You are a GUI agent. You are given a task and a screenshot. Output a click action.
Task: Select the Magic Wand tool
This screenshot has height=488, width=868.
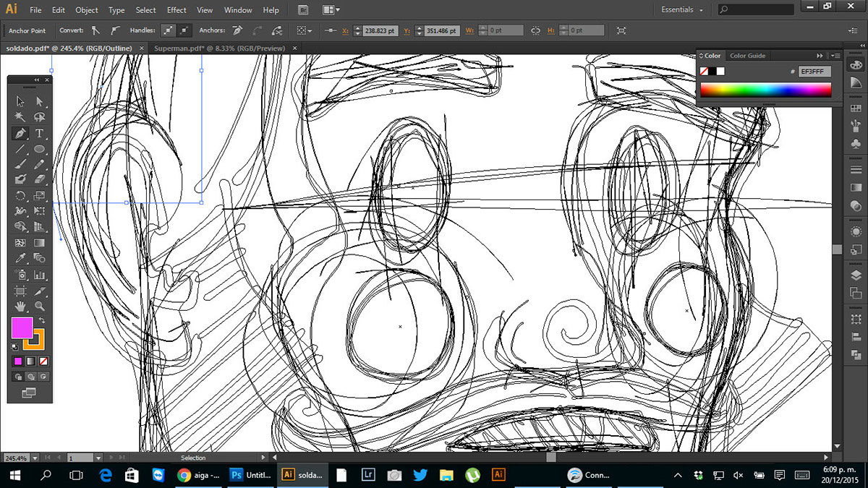point(20,117)
